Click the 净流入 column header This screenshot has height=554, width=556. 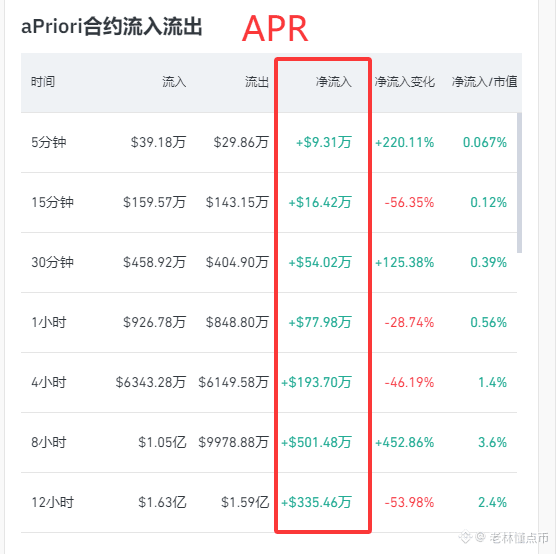click(334, 82)
